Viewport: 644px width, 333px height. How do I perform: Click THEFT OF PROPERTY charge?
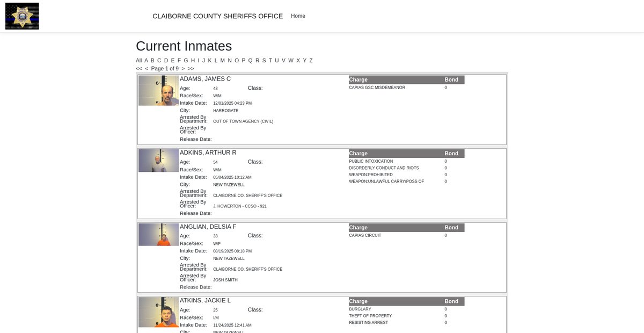coord(370,316)
